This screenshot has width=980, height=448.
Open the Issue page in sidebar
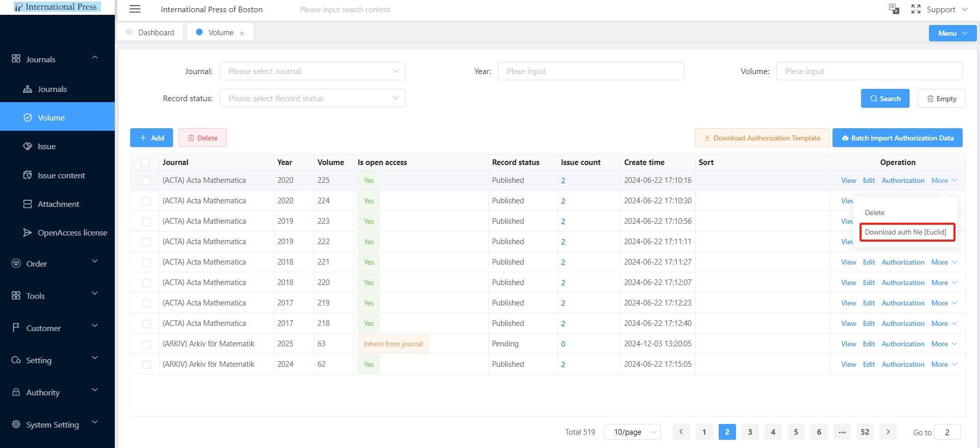click(57, 146)
